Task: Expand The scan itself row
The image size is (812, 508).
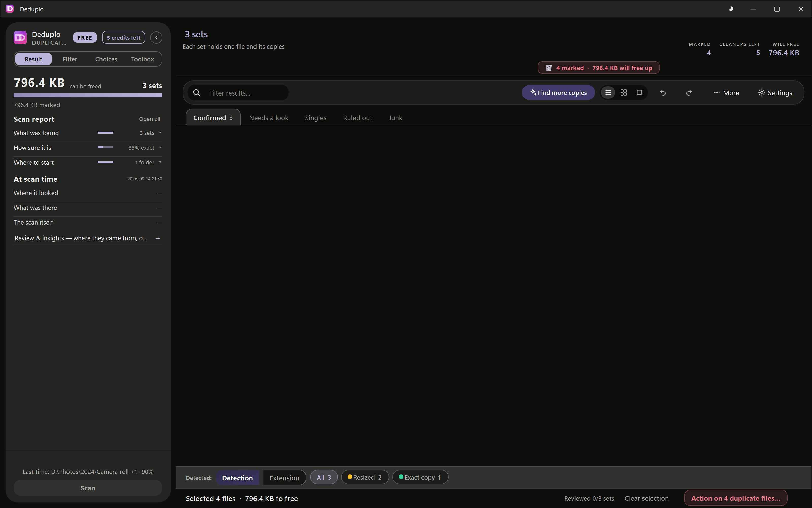Action: (88, 223)
